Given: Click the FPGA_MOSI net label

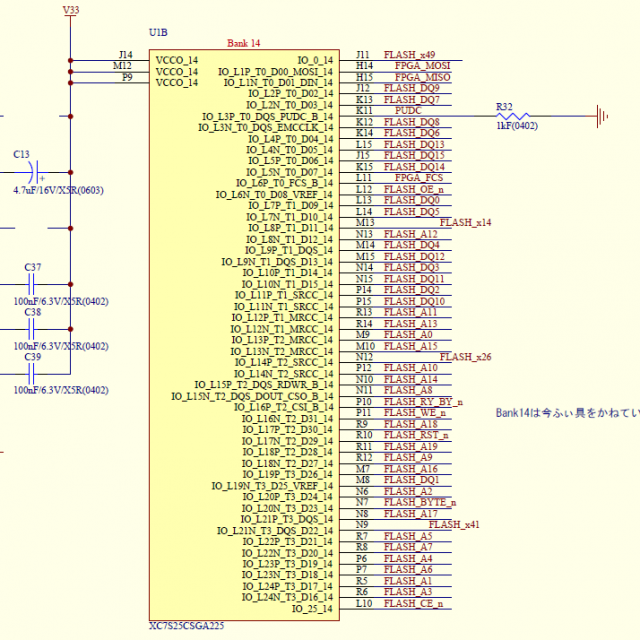Looking at the screenshot, I should (x=422, y=66).
